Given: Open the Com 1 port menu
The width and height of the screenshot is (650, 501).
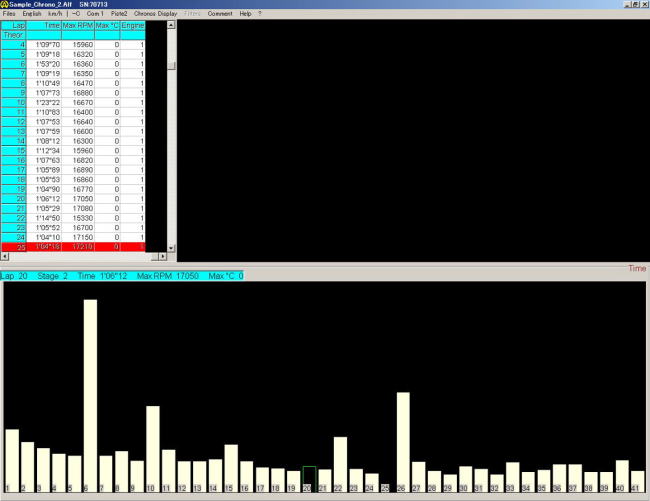Looking at the screenshot, I should [95, 14].
